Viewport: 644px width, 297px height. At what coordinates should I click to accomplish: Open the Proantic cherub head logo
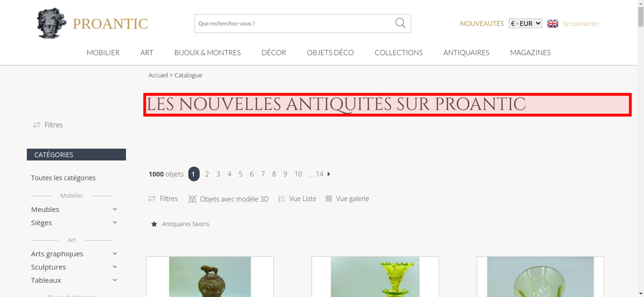52,23
